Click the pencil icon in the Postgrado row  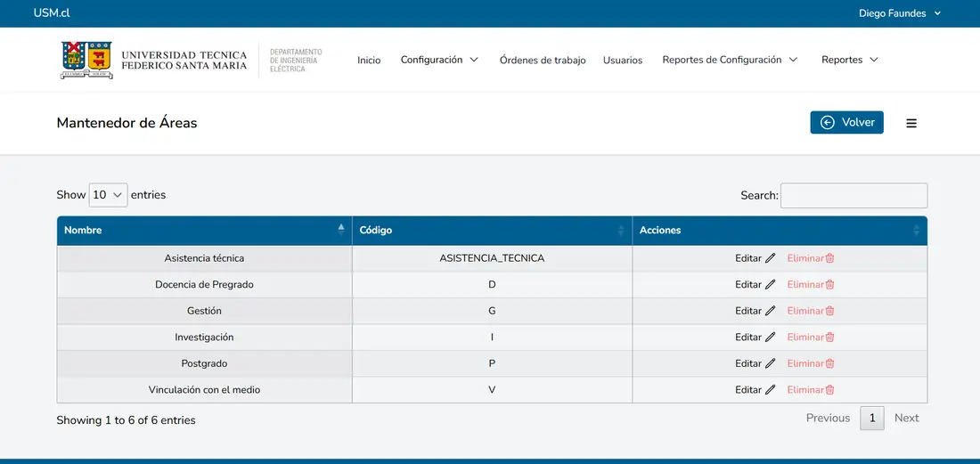(x=770, y=362)
